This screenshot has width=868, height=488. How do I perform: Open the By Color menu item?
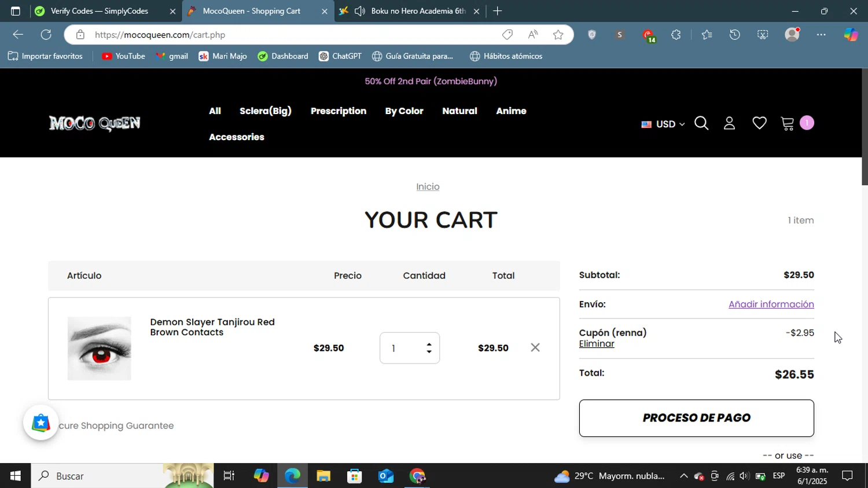(404, 111)
